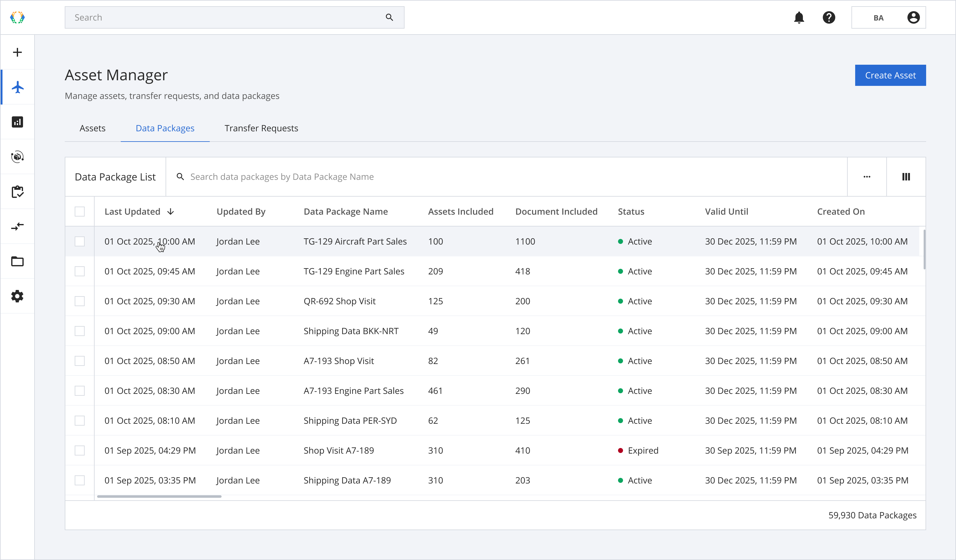Open the column settings icon

(906, 177)
